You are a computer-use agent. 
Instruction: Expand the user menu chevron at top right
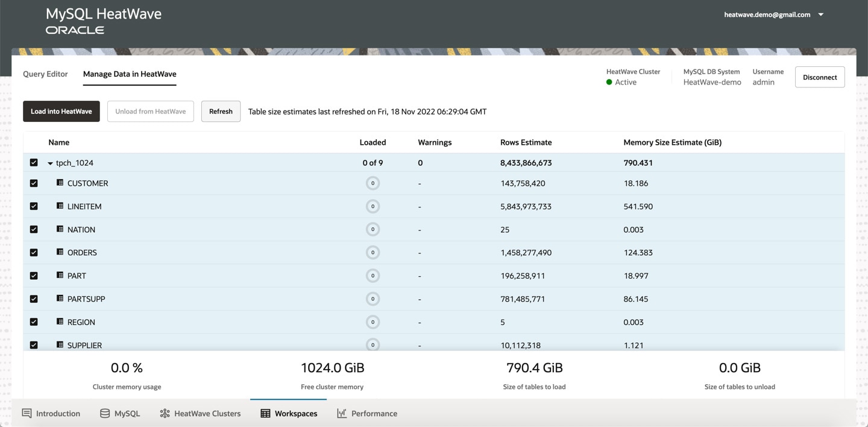coord(820,14)
